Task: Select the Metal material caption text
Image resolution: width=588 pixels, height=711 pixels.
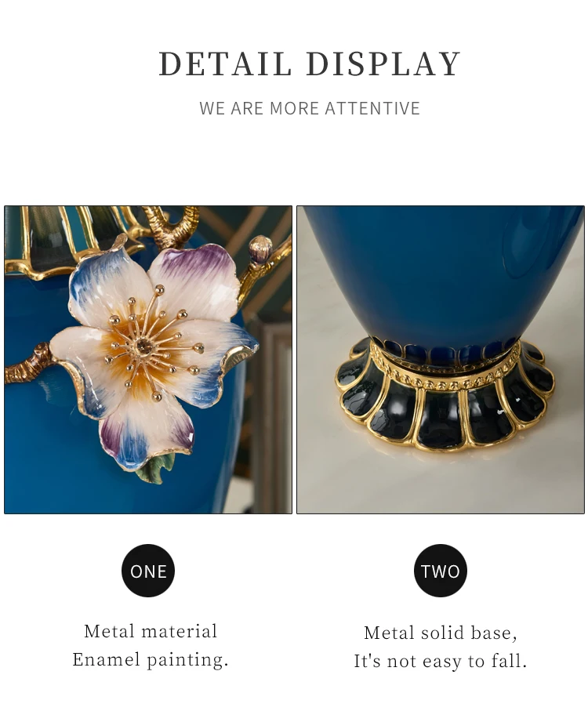Action: tap(151, 631)
